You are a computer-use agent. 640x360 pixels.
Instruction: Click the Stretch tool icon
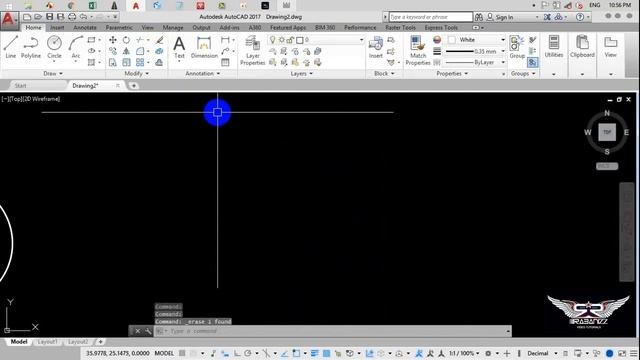coord(113,62)
